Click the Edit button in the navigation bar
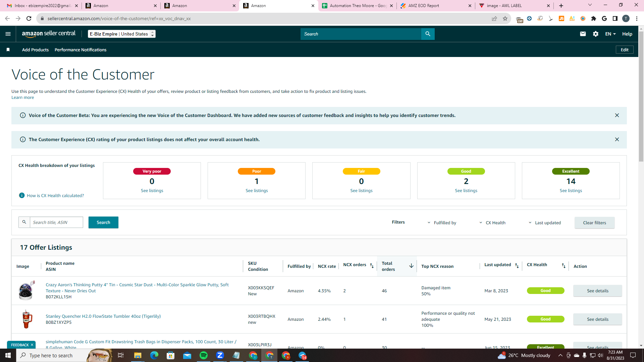This screenshot has height=362, width=644. [625, 50]
